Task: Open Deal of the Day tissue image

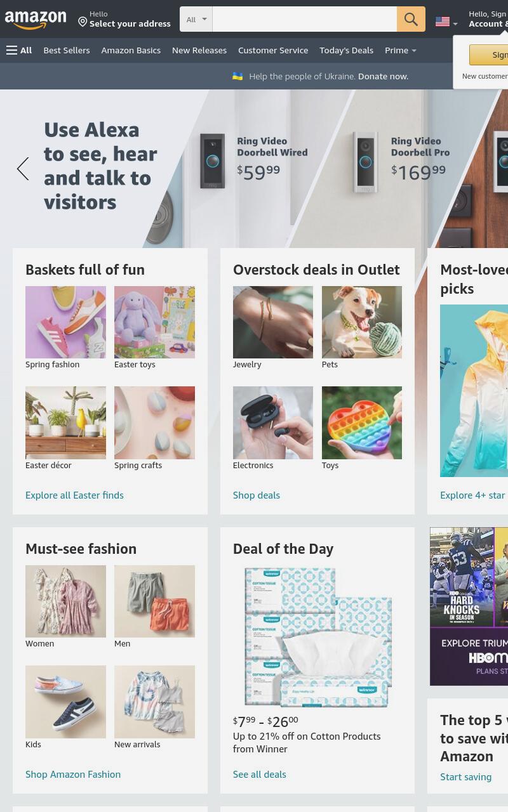Action: [x=317, y=637]
